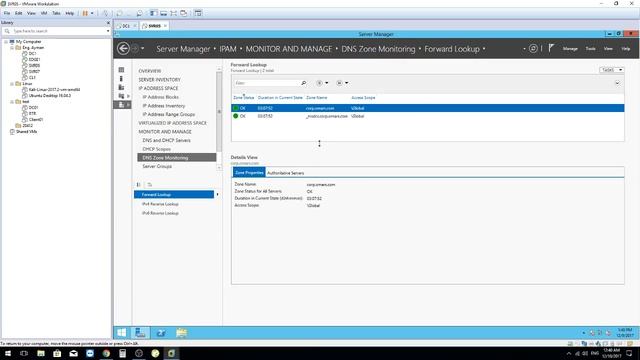Open VMware Edit menu
This screenshot has width=640, height=360.
(18, 13)
